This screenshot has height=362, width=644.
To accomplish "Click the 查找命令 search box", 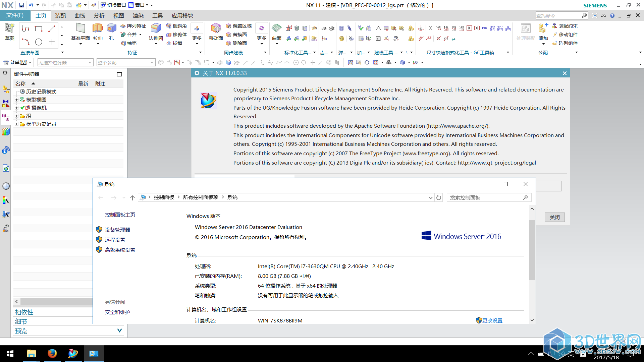I will click(x=562, y=15).
